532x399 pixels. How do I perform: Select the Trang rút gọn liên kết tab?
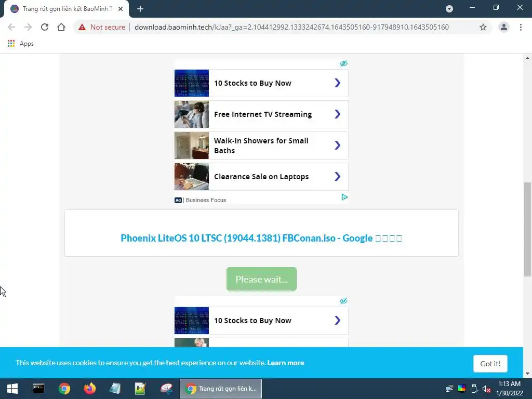pos(66,9)
